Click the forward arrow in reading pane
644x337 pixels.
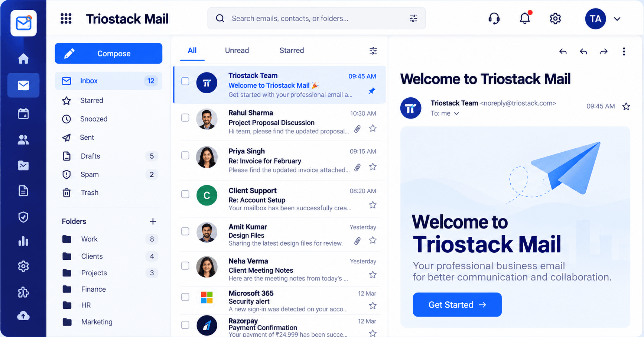tap(604, 52)
